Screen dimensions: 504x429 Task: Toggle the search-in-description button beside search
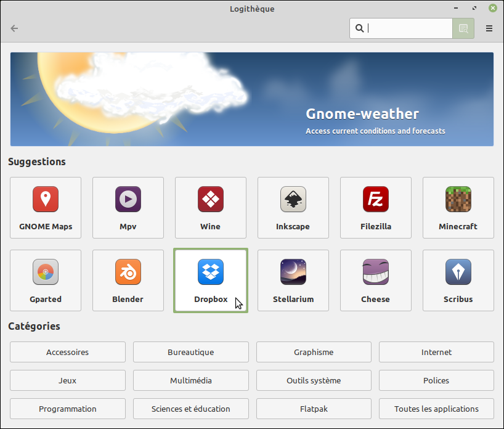463,28
